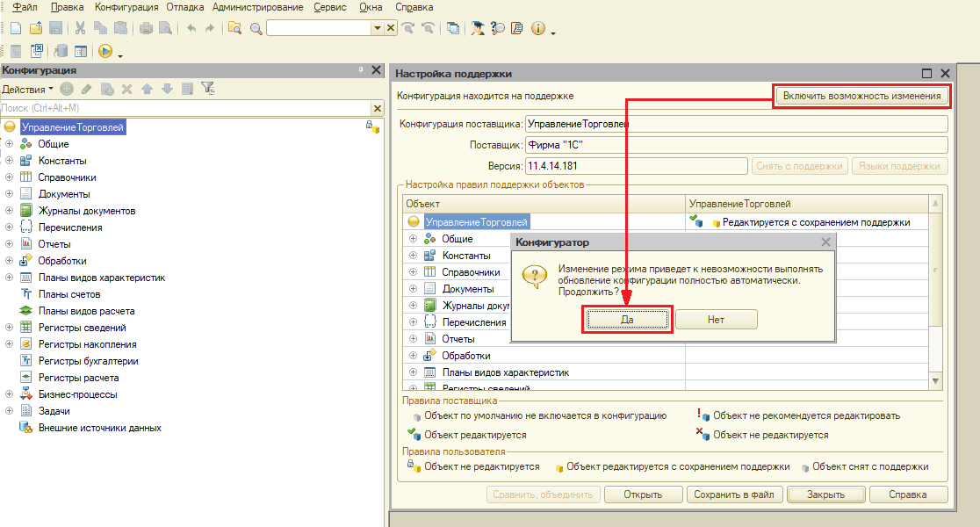The image size is (980, 527).
Task: Open the Администрирование menu
Action: [x=257, y=7]
